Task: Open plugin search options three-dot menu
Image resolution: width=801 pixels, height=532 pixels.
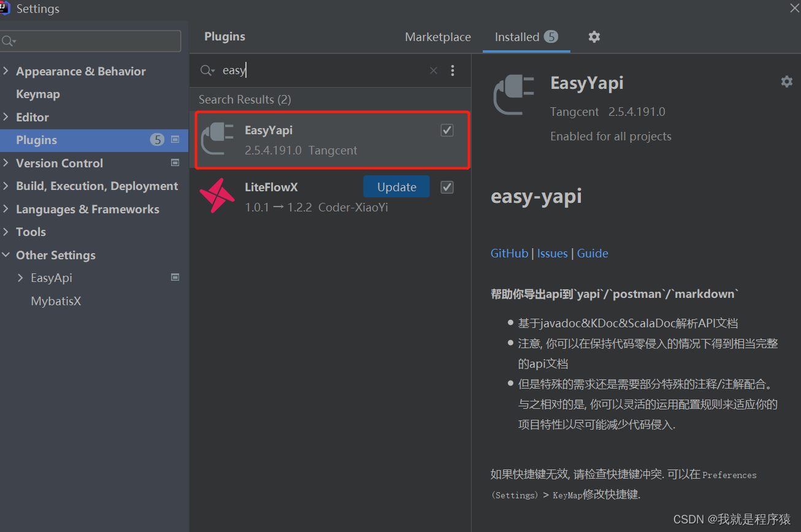Action: click(453, 70)
